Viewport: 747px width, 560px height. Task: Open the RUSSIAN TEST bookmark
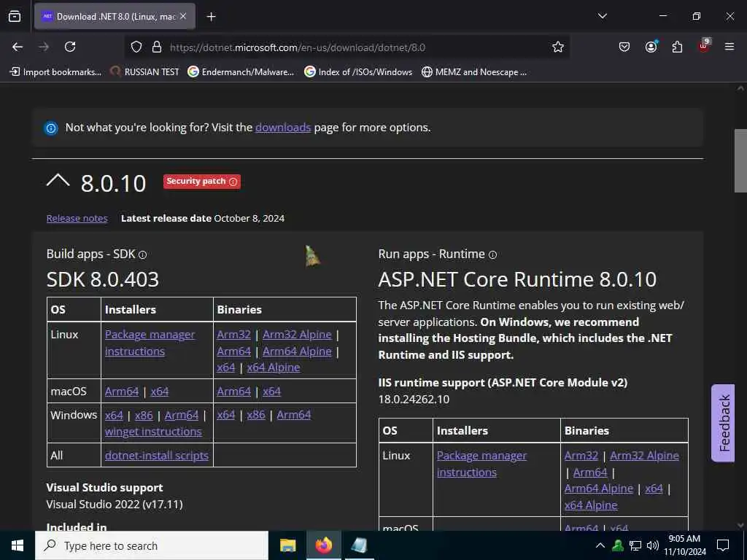pyautogui.click(x=145, y=72)
